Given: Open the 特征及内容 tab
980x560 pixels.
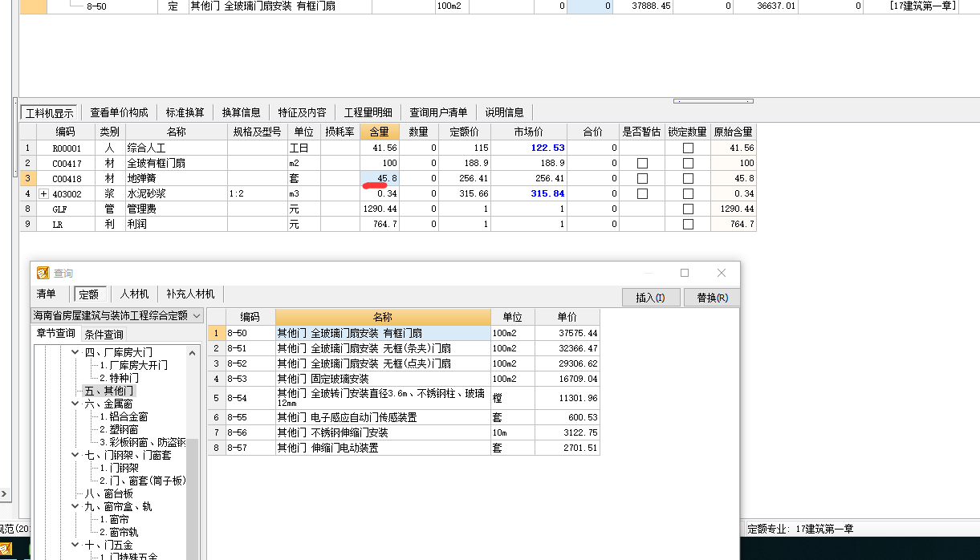Looking at the screenshot, I should pos(303,112).
